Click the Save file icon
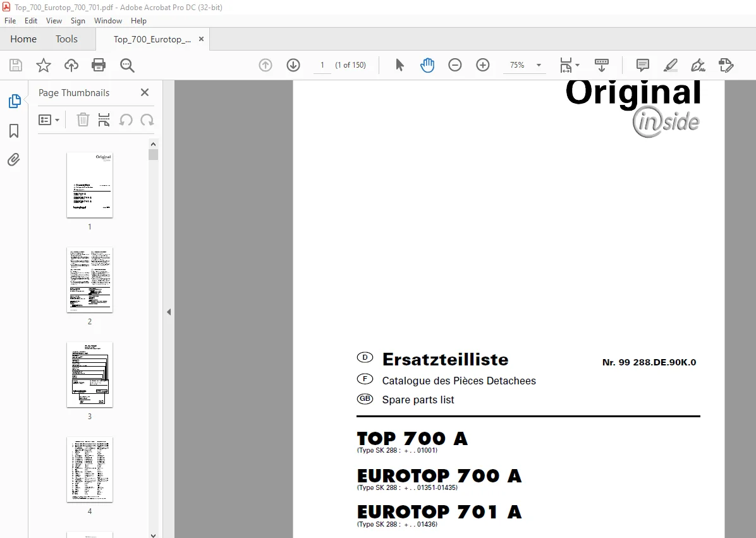756x538 pixels. click(x=15, y=65)
